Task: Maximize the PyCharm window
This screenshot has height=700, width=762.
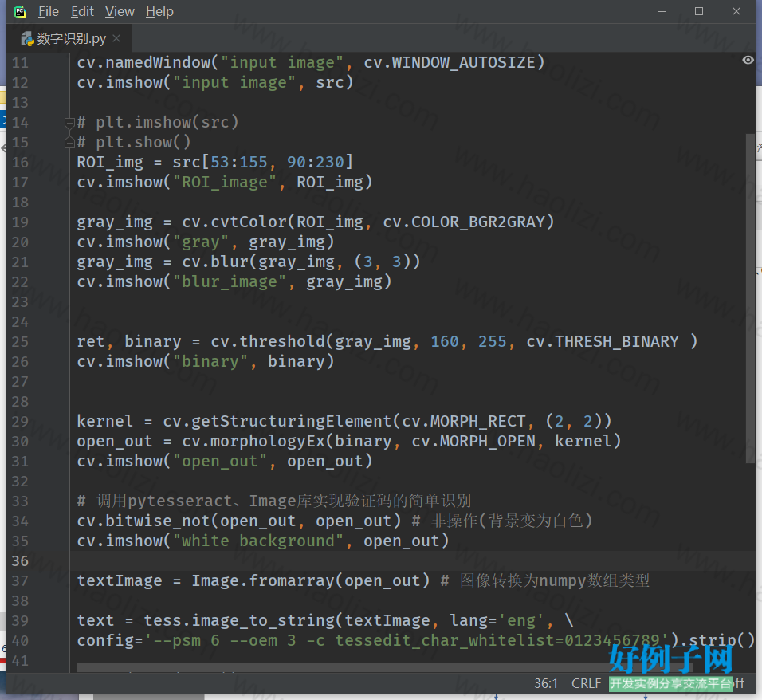Action: [699, 11]
